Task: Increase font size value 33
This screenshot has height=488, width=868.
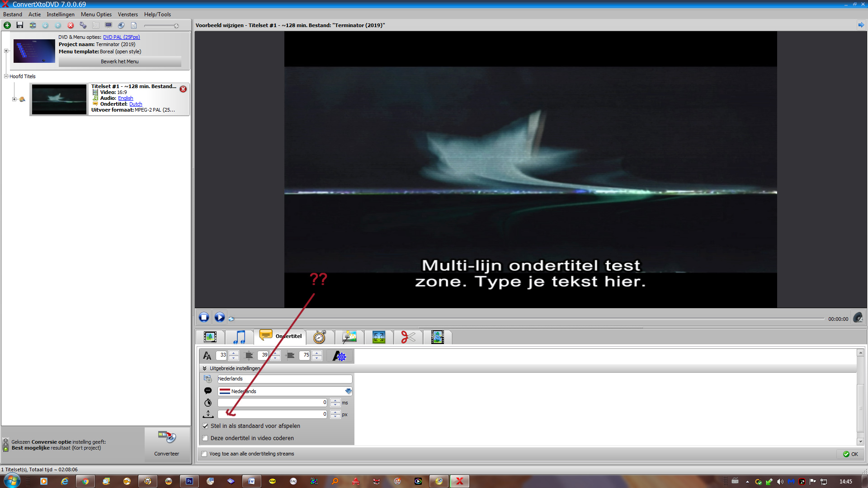Action: click(x=234, y=353)
